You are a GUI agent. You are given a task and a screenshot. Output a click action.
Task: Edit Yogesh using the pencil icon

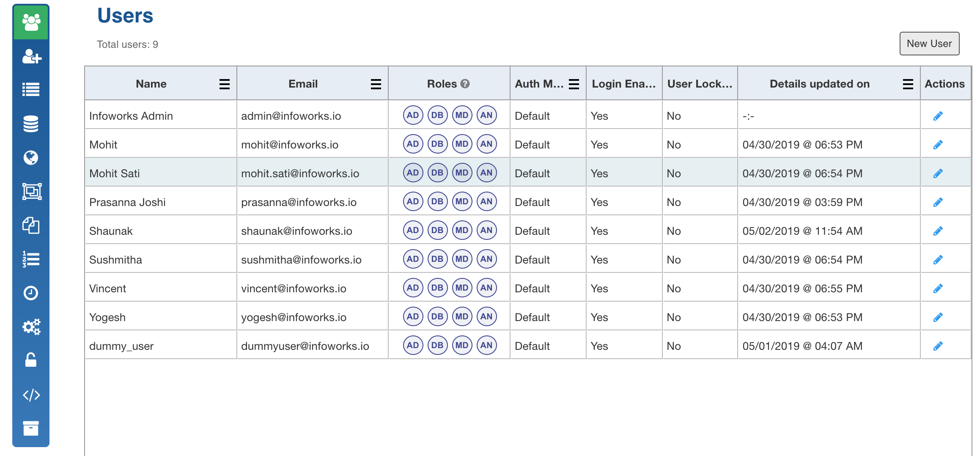(x=938, y=317)
